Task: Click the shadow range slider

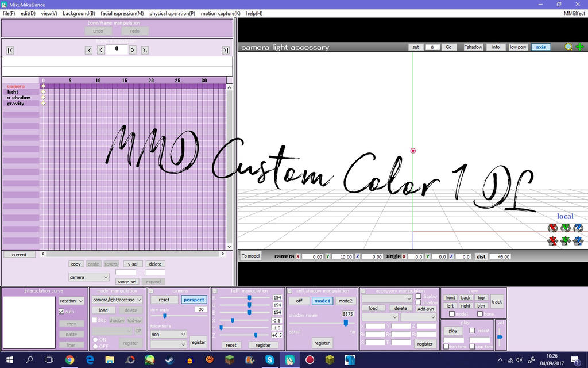Action: (322, 323)
